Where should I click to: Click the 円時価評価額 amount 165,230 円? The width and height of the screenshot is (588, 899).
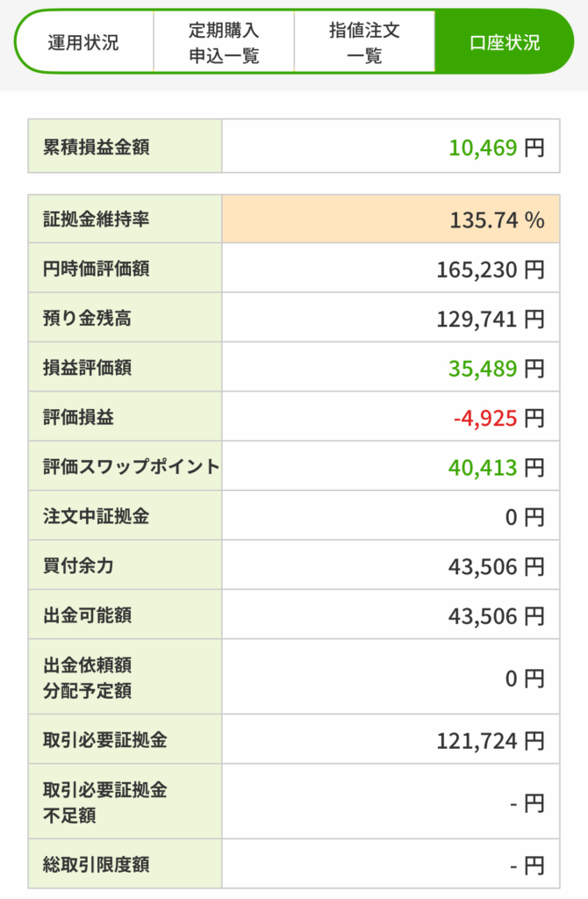coord(490,269)
